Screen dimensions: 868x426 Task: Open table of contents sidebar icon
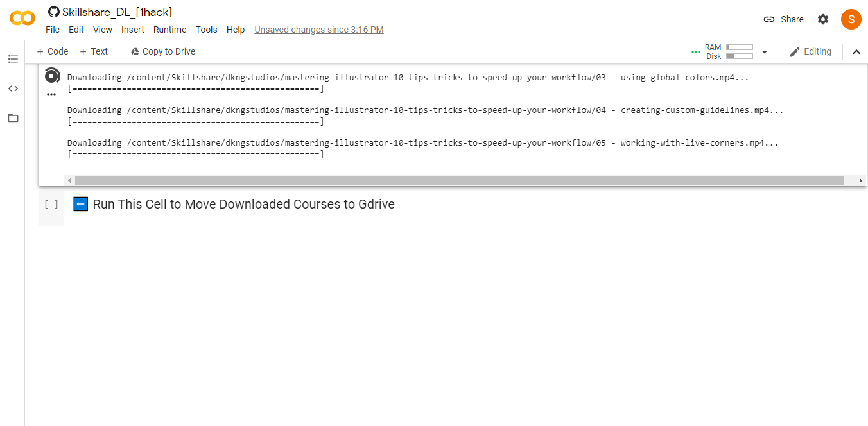(13, 59)
